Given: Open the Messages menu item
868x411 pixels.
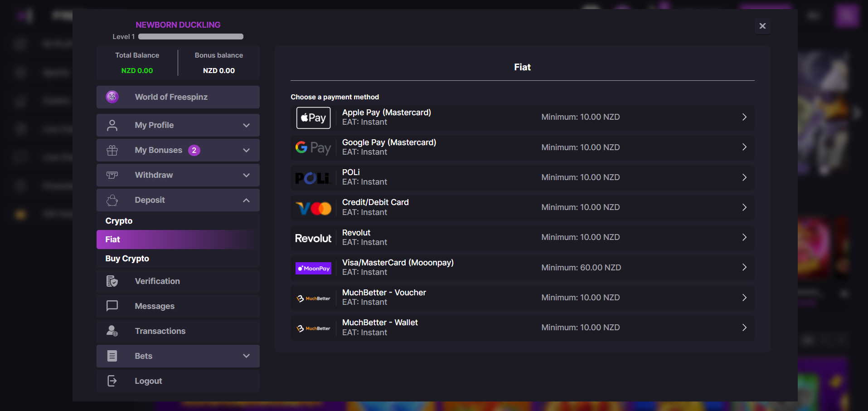Looking at the screenshot, I should pos(178,306).
